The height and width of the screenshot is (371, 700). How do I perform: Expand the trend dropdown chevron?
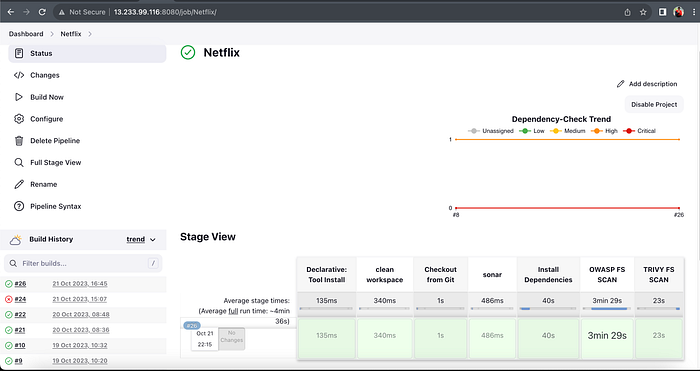153,240
